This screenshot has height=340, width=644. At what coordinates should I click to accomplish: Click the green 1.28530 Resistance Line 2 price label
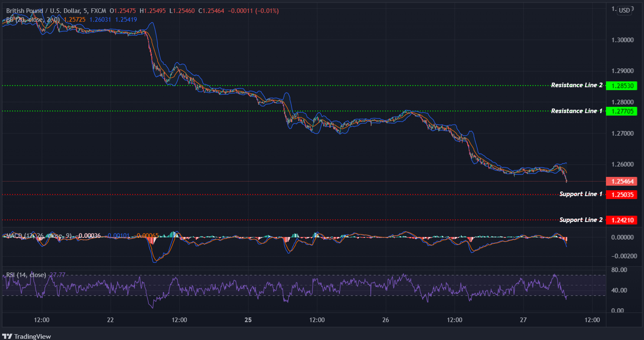click(622, 85)
